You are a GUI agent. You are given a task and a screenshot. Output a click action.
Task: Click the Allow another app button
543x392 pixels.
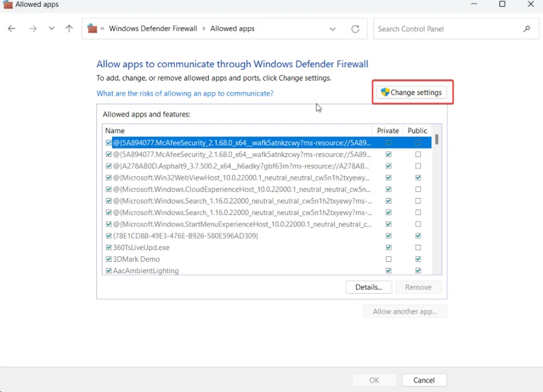(405, 311)
